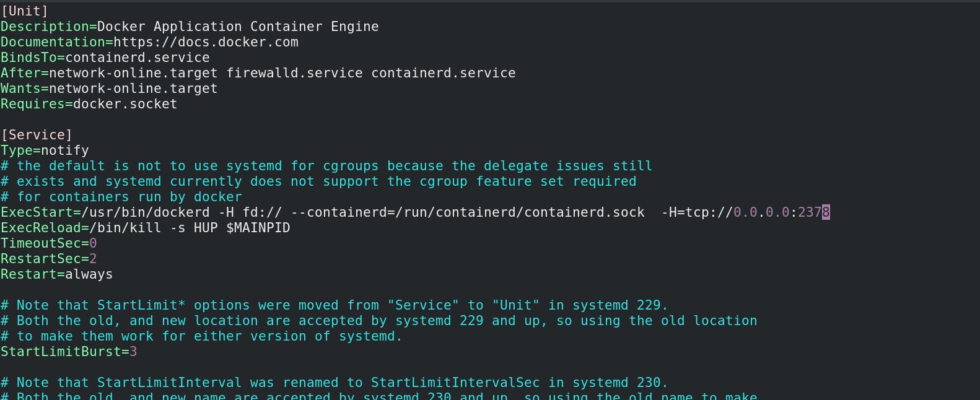Click the comment 'Note that StartLimitInterval was renamed'
This screenshot has width=980, height=400.
pyautogui.click(x=335, y=383)
